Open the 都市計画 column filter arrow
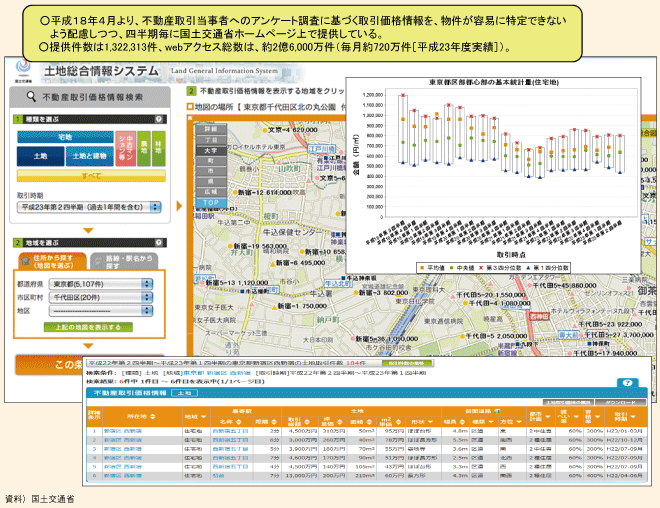The image size is (660, 508). coord(547,417)
